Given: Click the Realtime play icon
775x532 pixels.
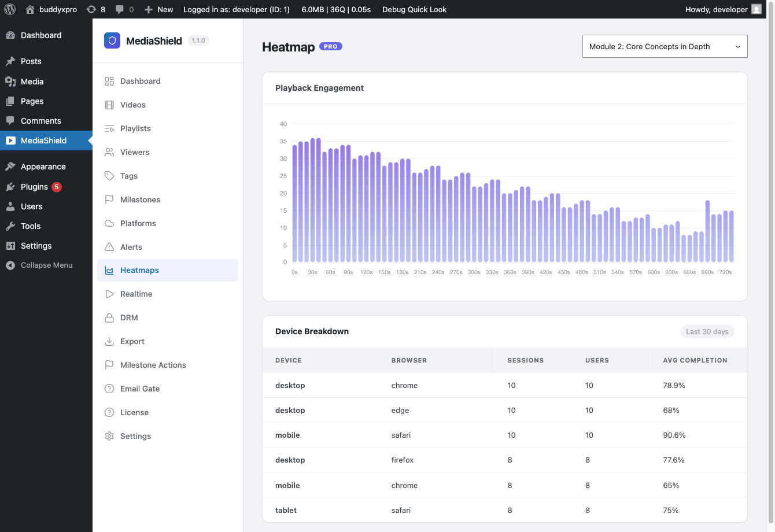Looking at the screenshot, I should tap(109, 294).
